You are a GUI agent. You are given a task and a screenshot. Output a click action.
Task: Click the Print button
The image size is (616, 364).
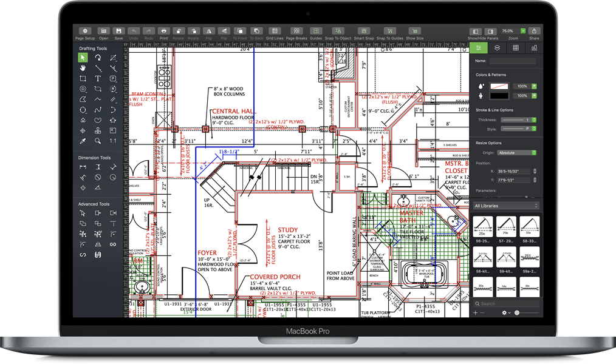163,31
